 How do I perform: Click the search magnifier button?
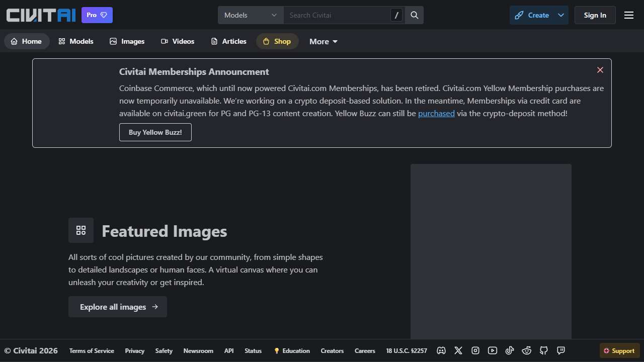pyautogui.click(x=415, y=15)
